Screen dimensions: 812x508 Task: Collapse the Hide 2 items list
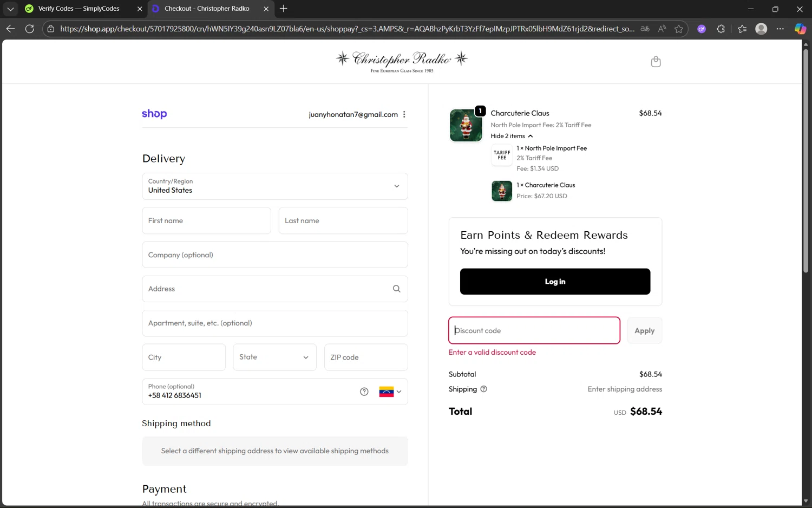click(512, 136)
